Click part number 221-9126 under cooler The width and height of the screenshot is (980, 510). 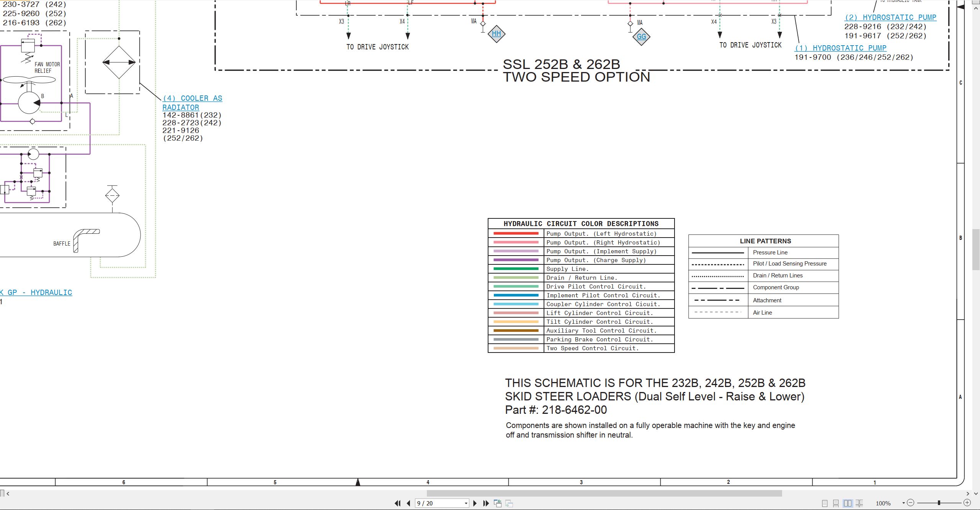pyautogui.click(x=181, y=130)
